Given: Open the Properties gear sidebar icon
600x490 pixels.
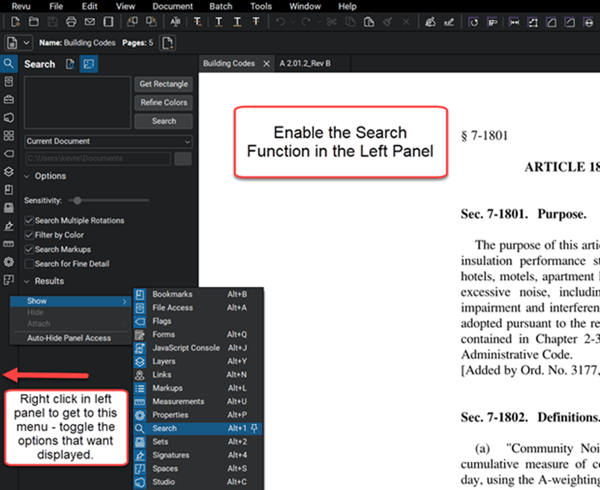Looking at the screenshot, I should coord(9,262).
